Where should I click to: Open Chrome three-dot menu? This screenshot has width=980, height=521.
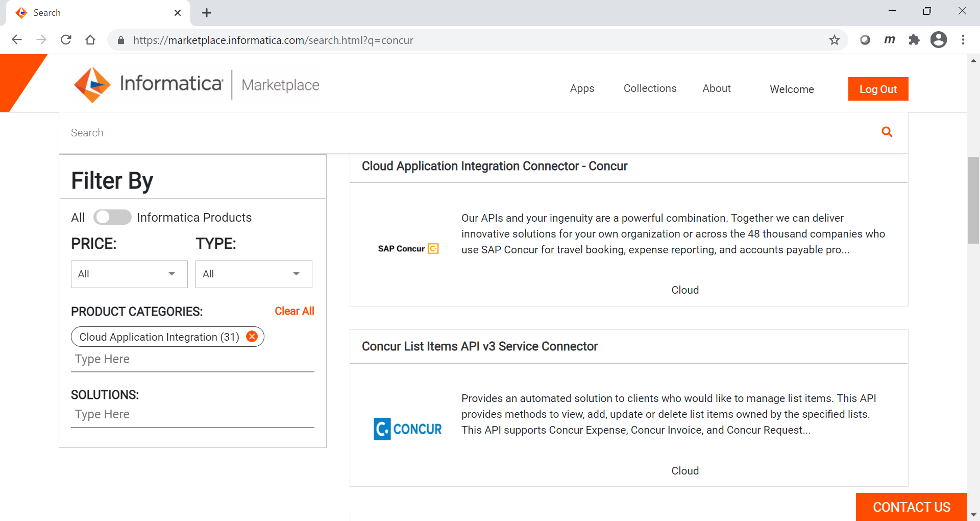[x=963, y=40]
